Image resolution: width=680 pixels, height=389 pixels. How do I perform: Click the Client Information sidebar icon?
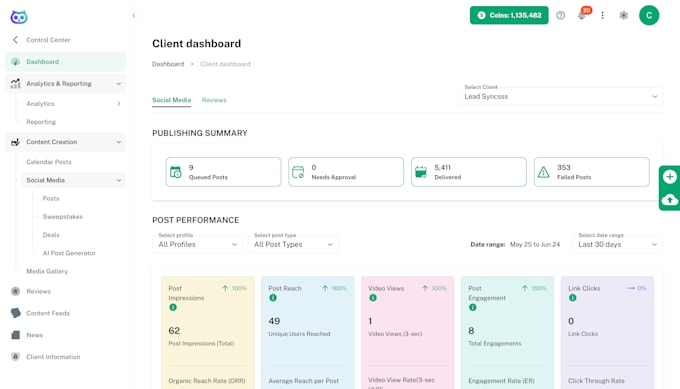click(x=16, y=357)
